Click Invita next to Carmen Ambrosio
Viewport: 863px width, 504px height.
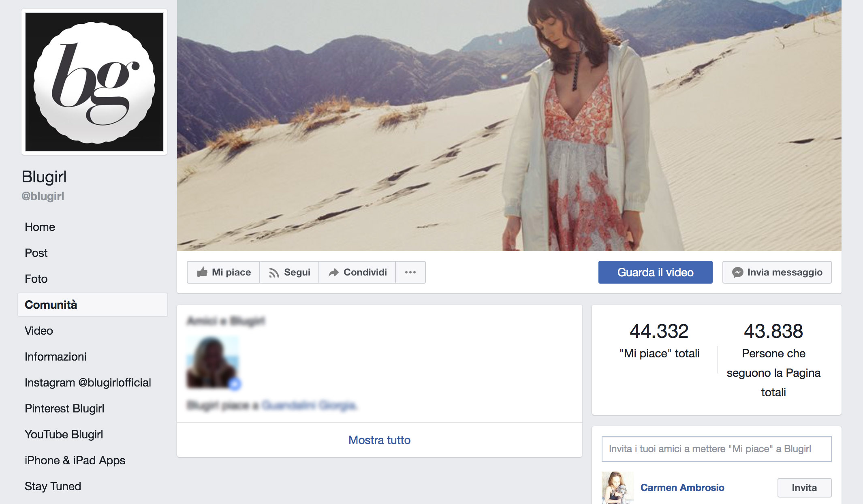[x=804, y=488]
